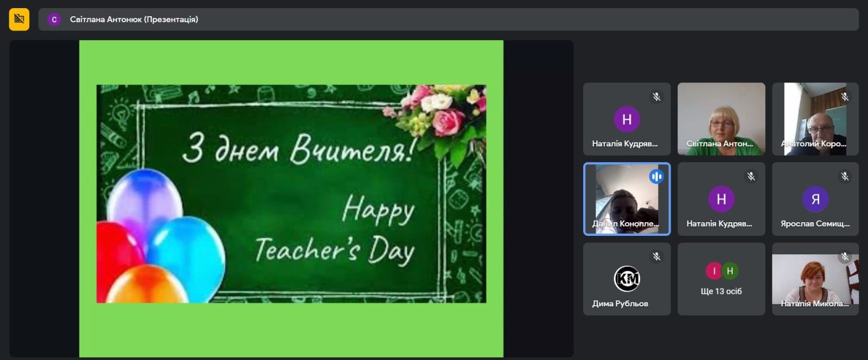Click purple H avatar in middle-row Наталія tile
This screenshot has height=360, width=868.
(x=721, y=199)
